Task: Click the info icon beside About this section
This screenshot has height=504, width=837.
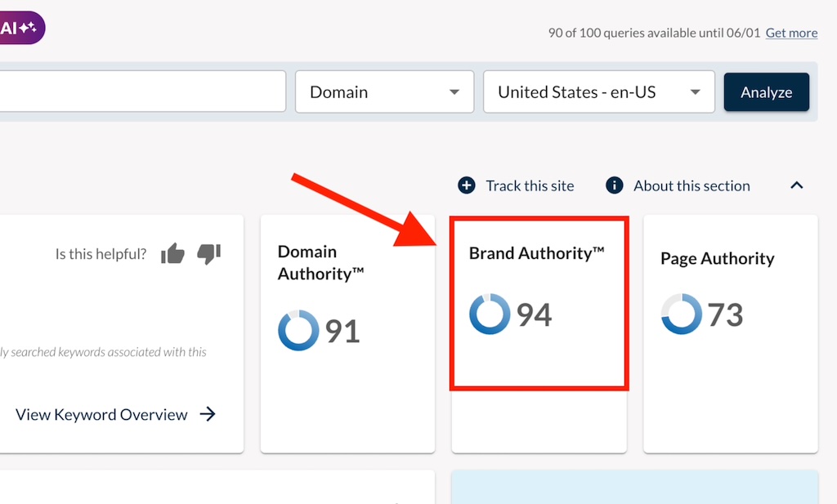Action: pos(615,185)
